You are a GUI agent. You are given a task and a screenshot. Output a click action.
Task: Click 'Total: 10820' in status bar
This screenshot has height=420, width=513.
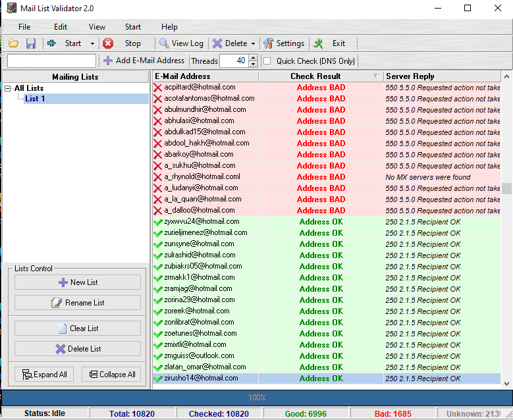click(x=132, y=414)
